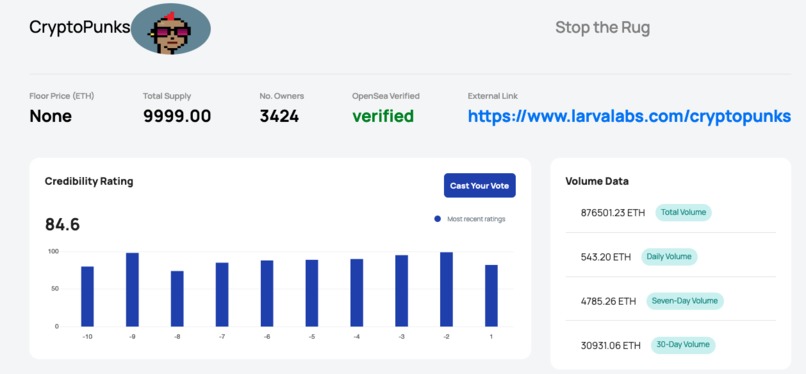806x374 pixels.
Task: Click the 543.20 ETH value
Action: [x=606, y=257]
